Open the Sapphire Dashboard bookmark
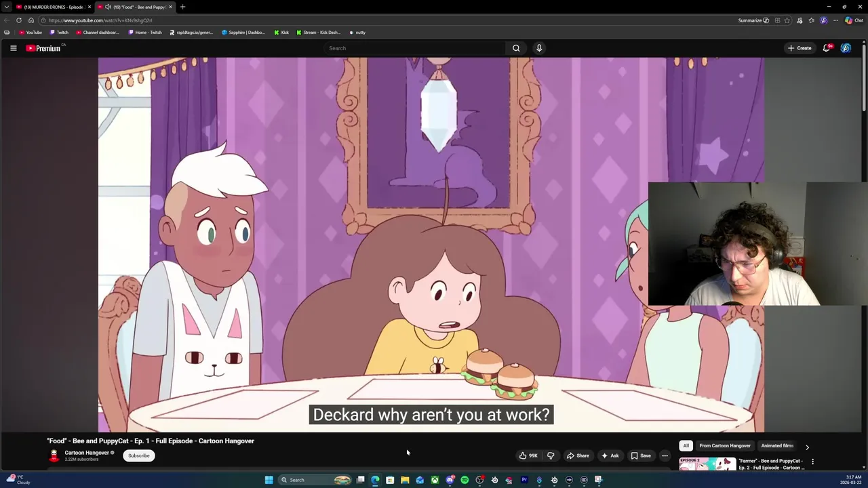The width and height of the screenshot is (868, 488). (243, 33)
